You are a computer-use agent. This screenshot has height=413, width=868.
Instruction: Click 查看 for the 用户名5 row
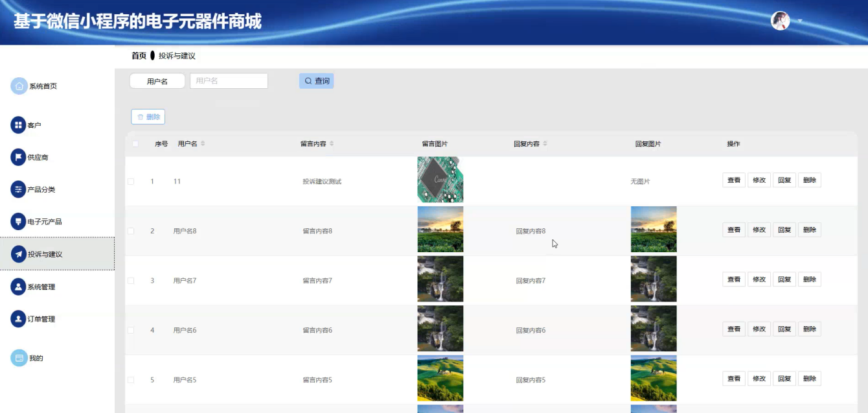pyautogui.click(x=734, y=379)
